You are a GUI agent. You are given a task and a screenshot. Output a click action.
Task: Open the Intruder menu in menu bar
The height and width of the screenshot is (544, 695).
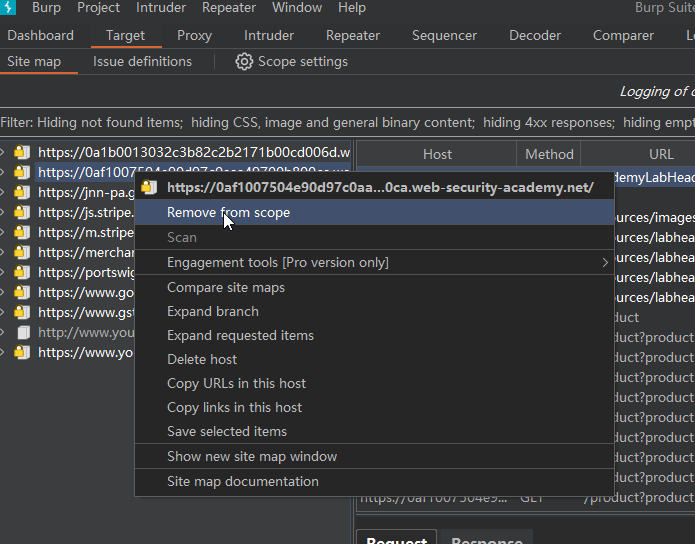click(160, 8)
